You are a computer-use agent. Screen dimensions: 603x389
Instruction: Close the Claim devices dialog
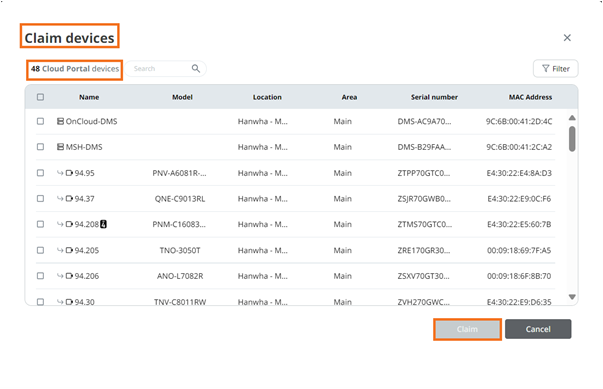(x=567, y=38)
